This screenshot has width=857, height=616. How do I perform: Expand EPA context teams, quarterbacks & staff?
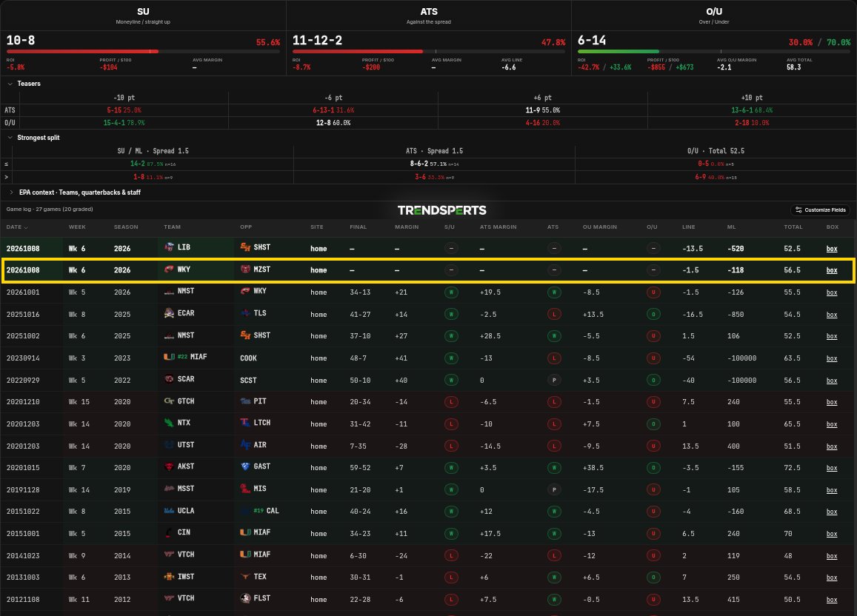tap(11, 192)
